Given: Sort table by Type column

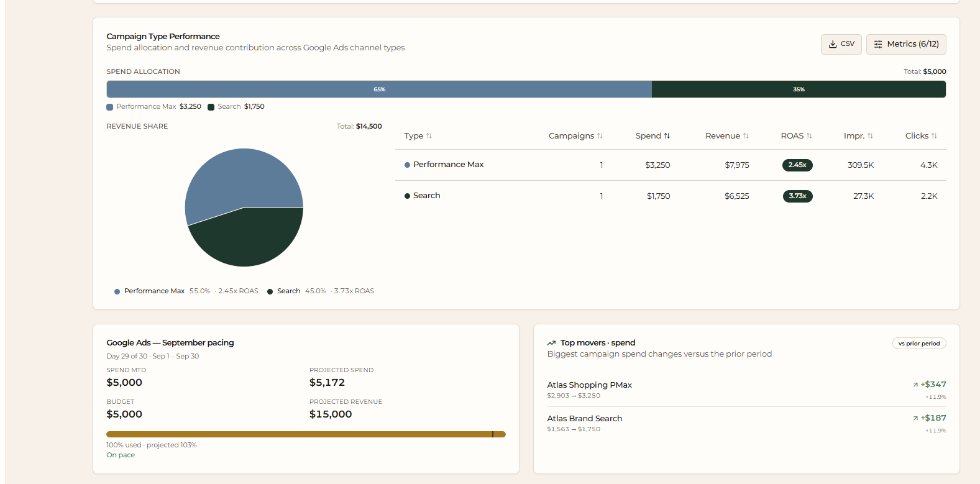Looking at the screenshot, I should coord(418,136).
